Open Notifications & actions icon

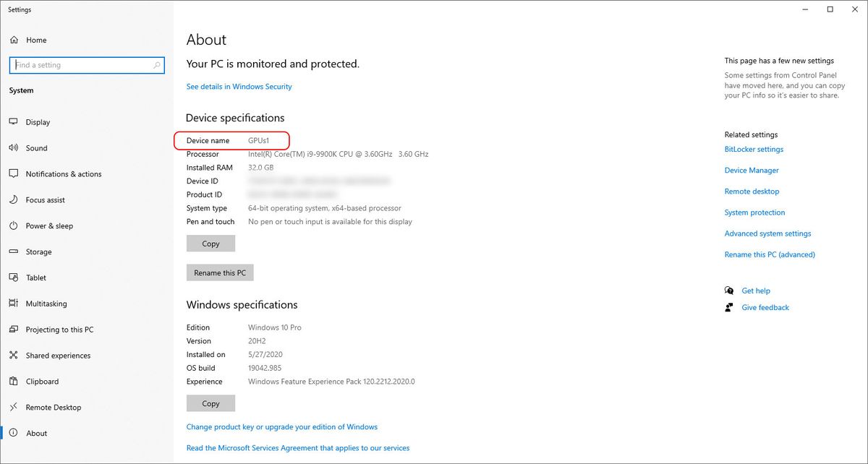click(x=13, y=174)
